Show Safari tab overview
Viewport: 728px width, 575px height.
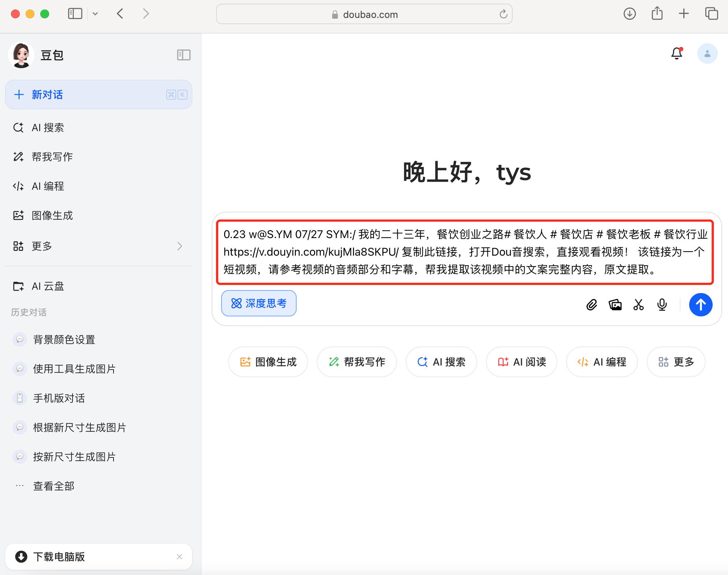coord(711,14)
